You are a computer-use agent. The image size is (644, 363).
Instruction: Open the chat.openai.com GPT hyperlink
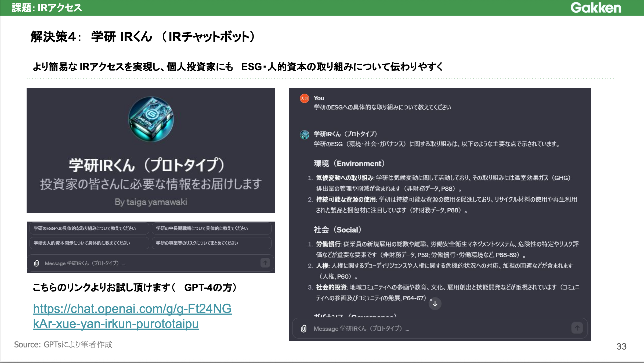(x=132, y=309)
